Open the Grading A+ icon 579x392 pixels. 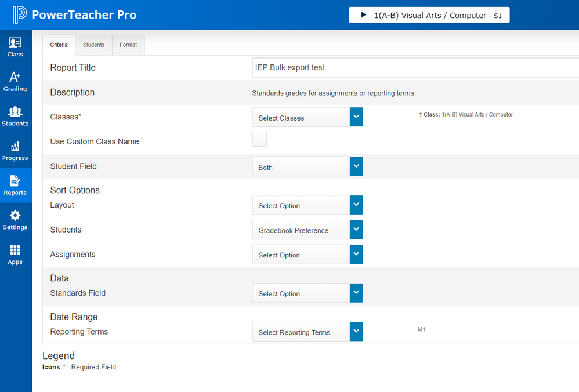pos(15,78)
